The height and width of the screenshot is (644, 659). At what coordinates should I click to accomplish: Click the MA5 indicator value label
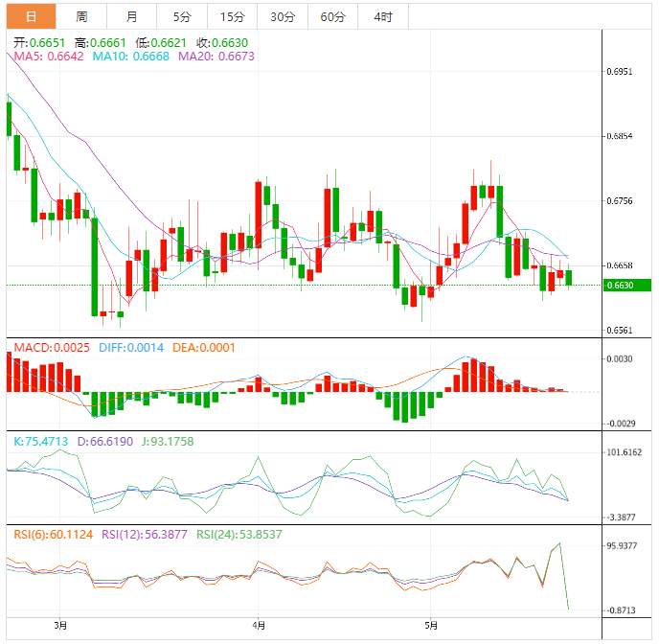tap(48, 57)
